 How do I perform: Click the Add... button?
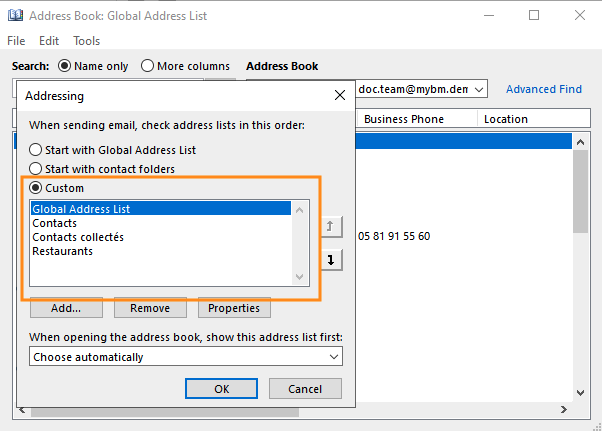point(66,308)
